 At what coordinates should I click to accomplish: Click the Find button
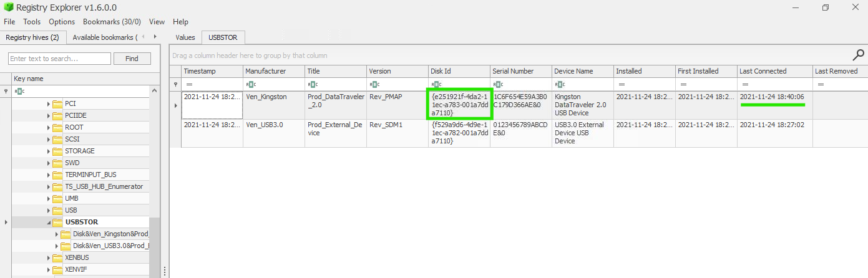click(132, 59)
